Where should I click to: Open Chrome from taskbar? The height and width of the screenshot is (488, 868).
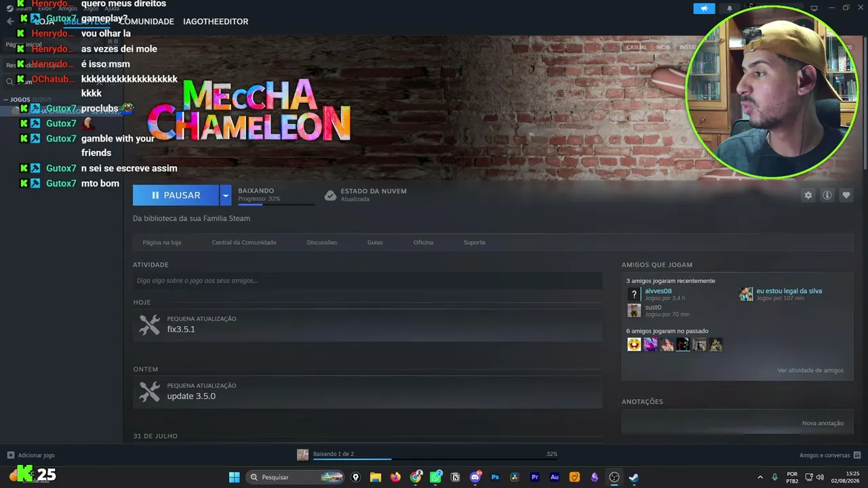point(416,477)
